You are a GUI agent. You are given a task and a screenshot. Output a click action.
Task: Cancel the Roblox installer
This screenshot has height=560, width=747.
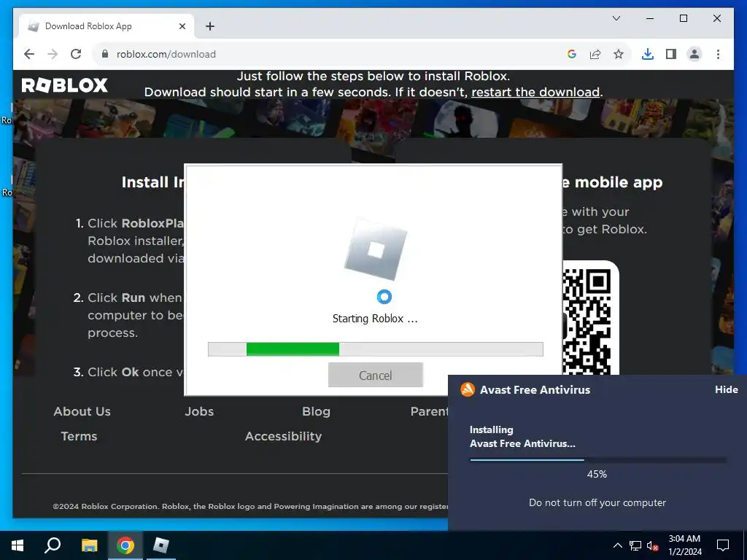point(376,376)
